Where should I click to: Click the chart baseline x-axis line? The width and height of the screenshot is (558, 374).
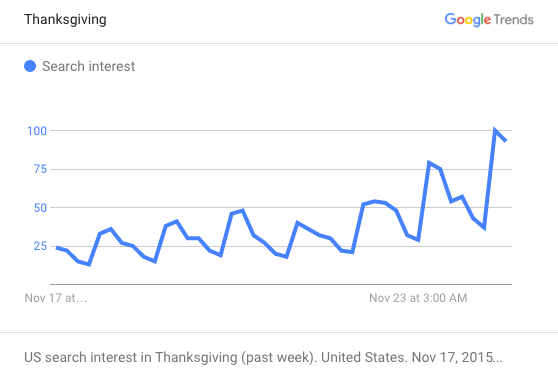tap(281, 284)
